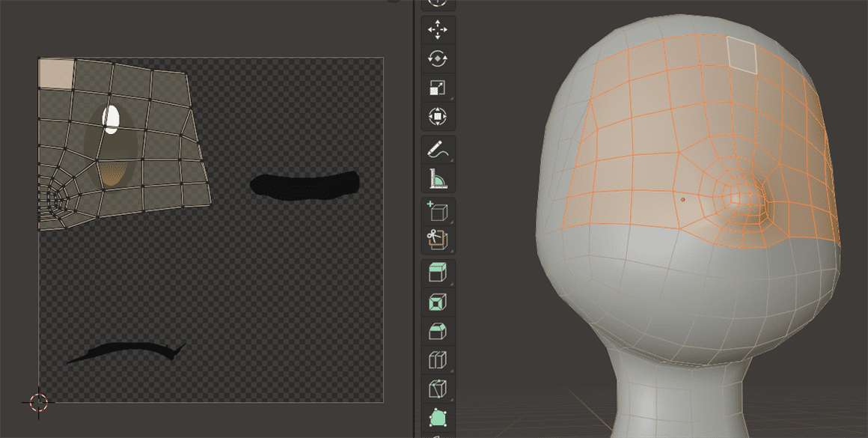Select the Scale tool in toolbar
Image resolution: width=868 pixels, height=438 pixels.
click(438, 88)
